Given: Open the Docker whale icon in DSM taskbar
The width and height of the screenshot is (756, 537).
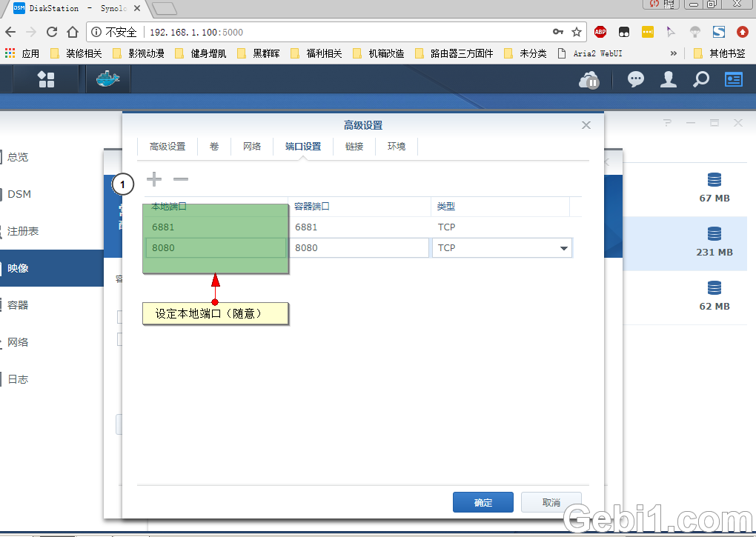Looking at the screenshot, I should [x=107, y=79].
